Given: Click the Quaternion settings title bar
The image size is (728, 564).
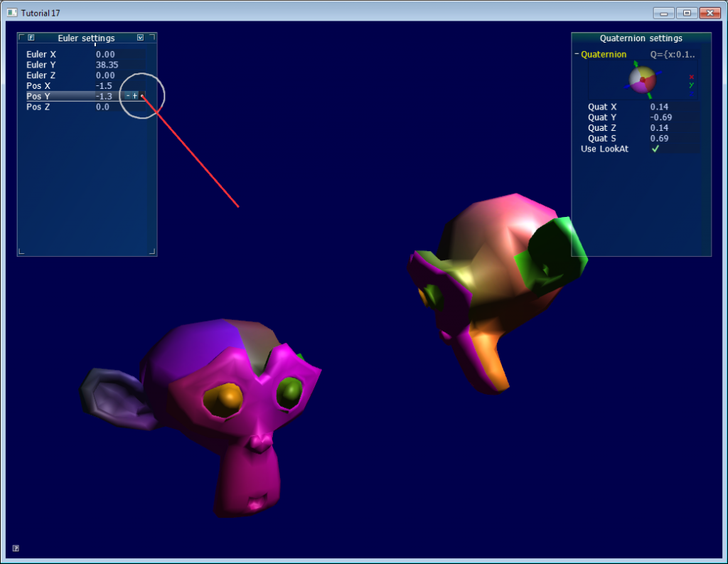Looking at the screenshot, I should click(x=641, y=38).
